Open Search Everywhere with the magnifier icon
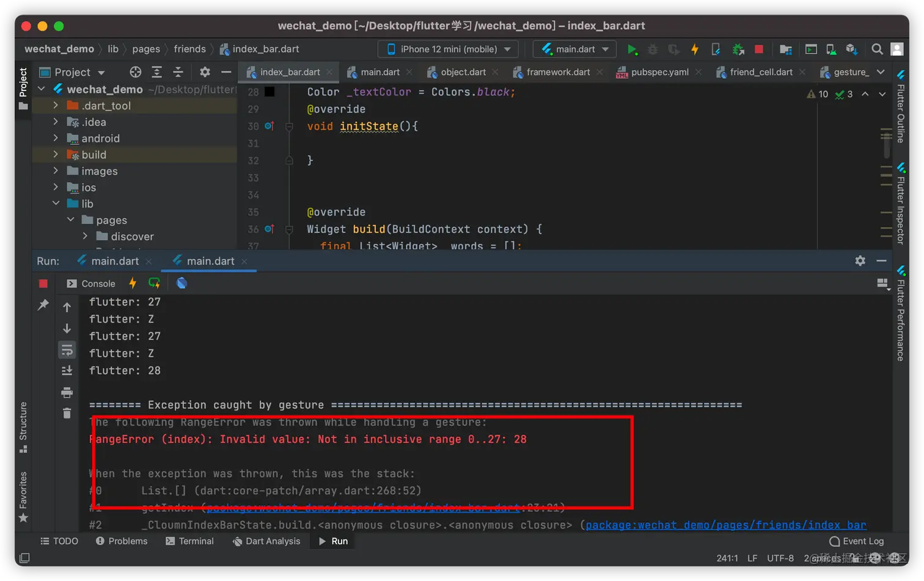 [877, 49]
